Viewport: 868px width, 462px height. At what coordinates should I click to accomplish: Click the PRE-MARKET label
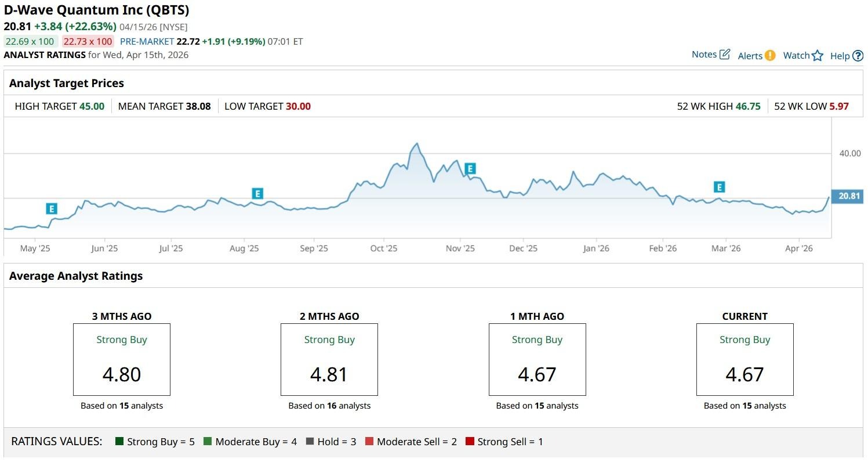coord(147,42)
